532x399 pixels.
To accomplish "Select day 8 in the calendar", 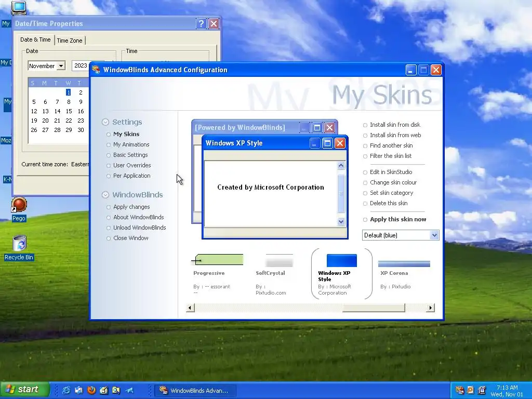I will (x=69, y=102).
